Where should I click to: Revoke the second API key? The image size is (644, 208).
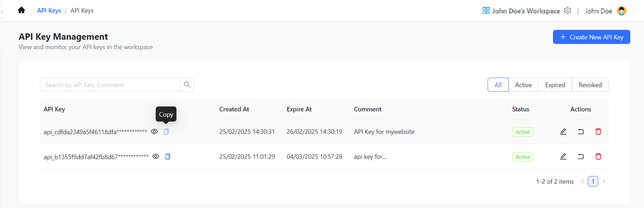point(581,156)
